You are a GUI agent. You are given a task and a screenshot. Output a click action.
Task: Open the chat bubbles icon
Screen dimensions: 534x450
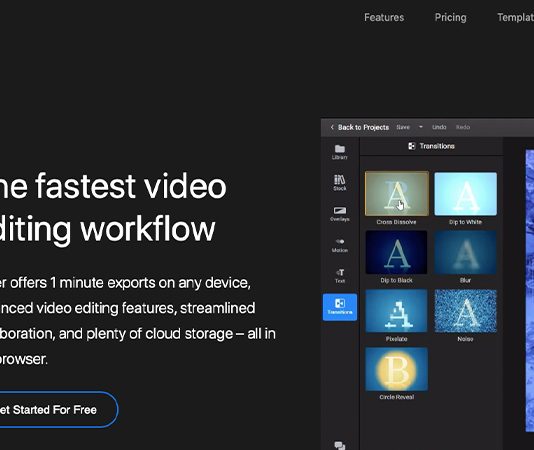click(340, 445)
